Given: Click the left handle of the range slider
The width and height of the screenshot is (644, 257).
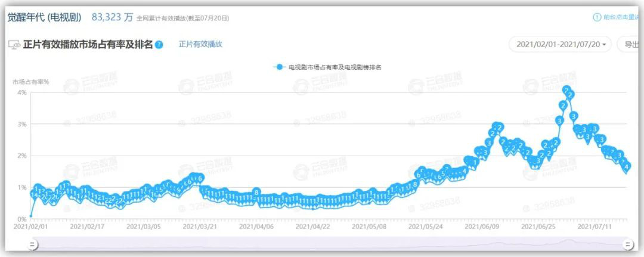Looking at the screenshot, I should (32, 245).
